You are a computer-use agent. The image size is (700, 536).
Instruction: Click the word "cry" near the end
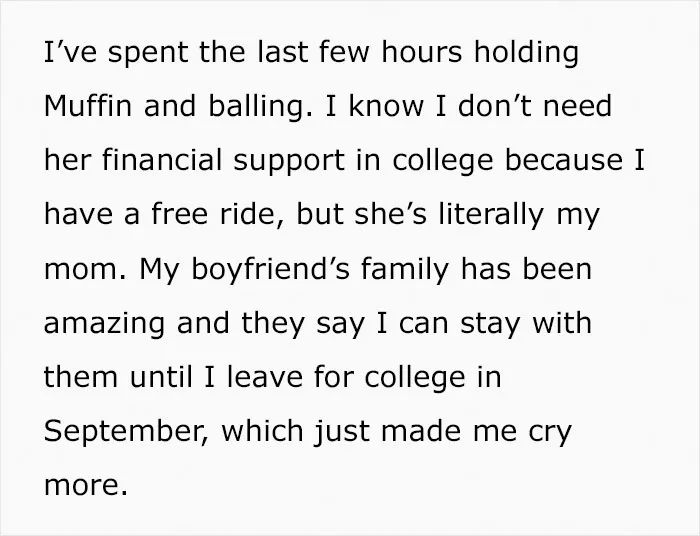(550, 433)
